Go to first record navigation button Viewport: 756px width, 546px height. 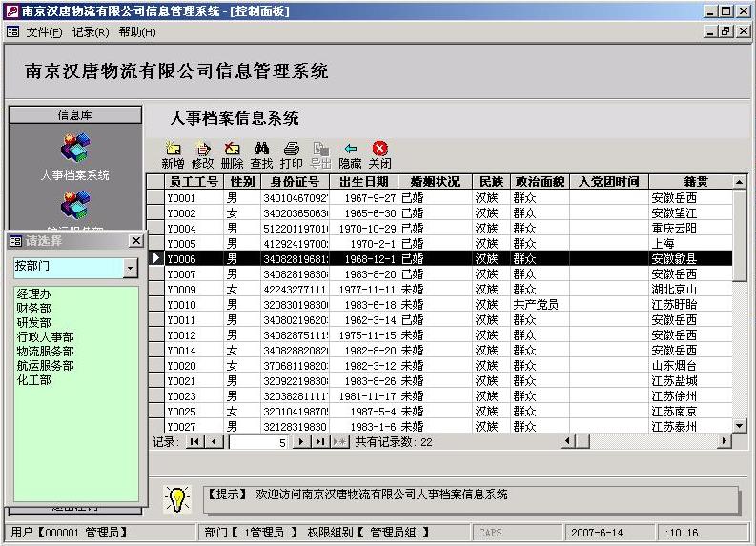tap(194, 441)
